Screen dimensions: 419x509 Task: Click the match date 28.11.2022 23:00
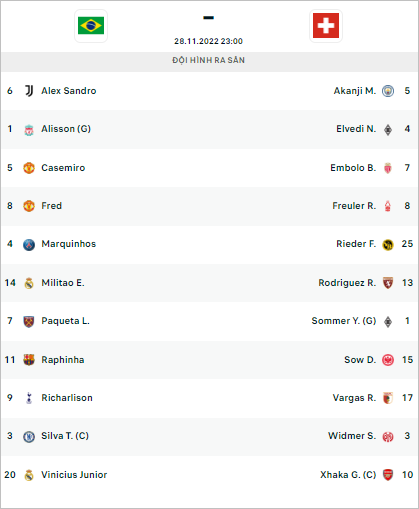click(x=208, y=41)
